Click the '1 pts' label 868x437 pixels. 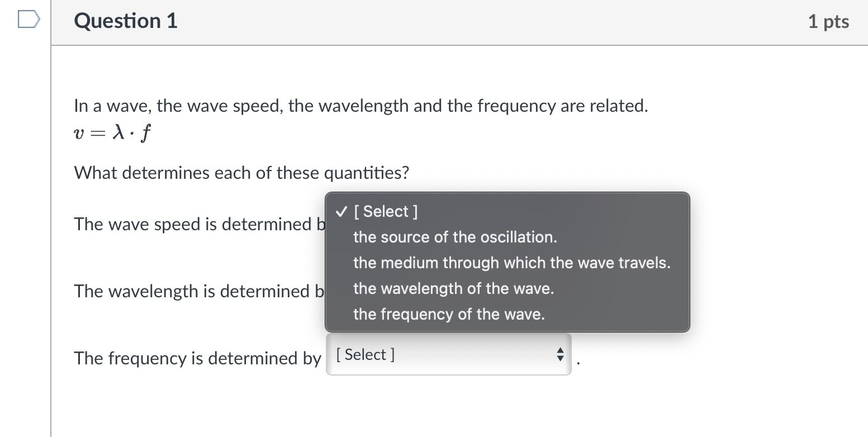[x=828, y=21]
